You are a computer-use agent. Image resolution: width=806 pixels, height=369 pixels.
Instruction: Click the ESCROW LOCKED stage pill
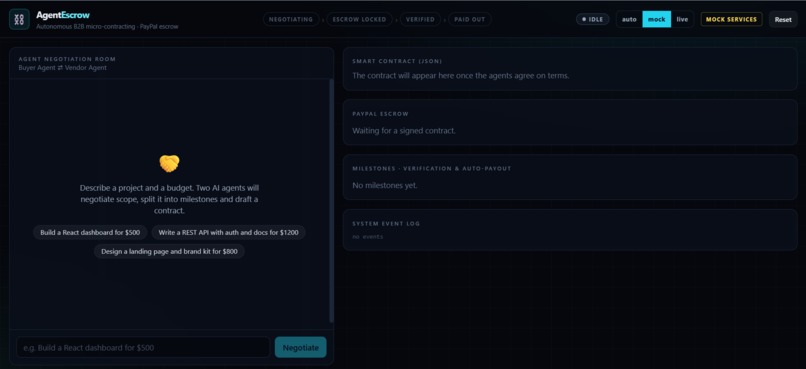[x=359, y=20]
